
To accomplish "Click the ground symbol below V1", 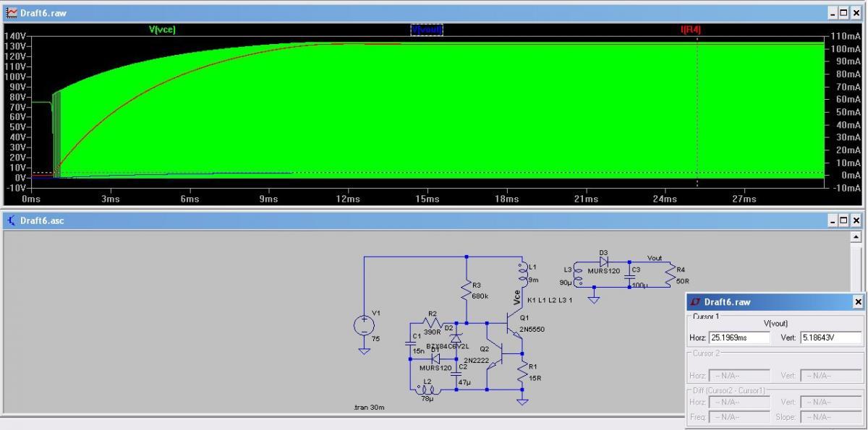I will (x=364, y=351).
